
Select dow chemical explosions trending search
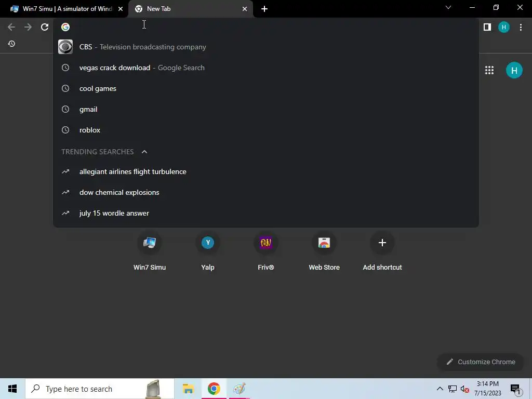click(265, 192)
